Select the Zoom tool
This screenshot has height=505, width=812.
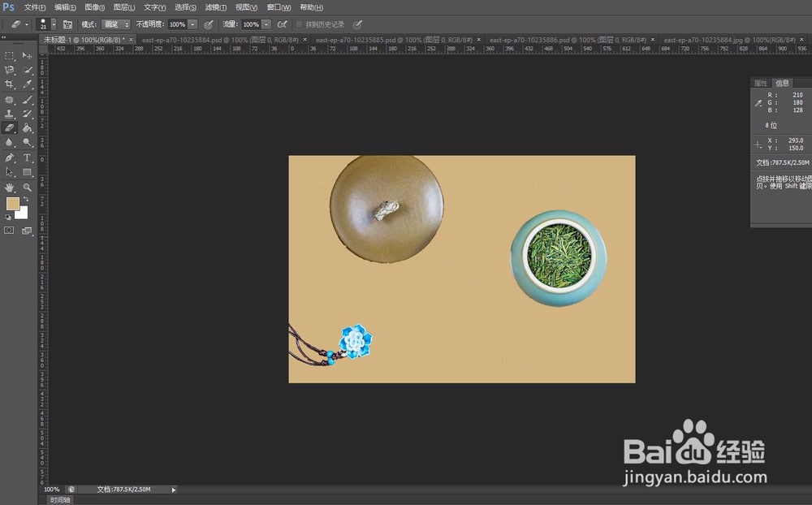pos(27,188)
